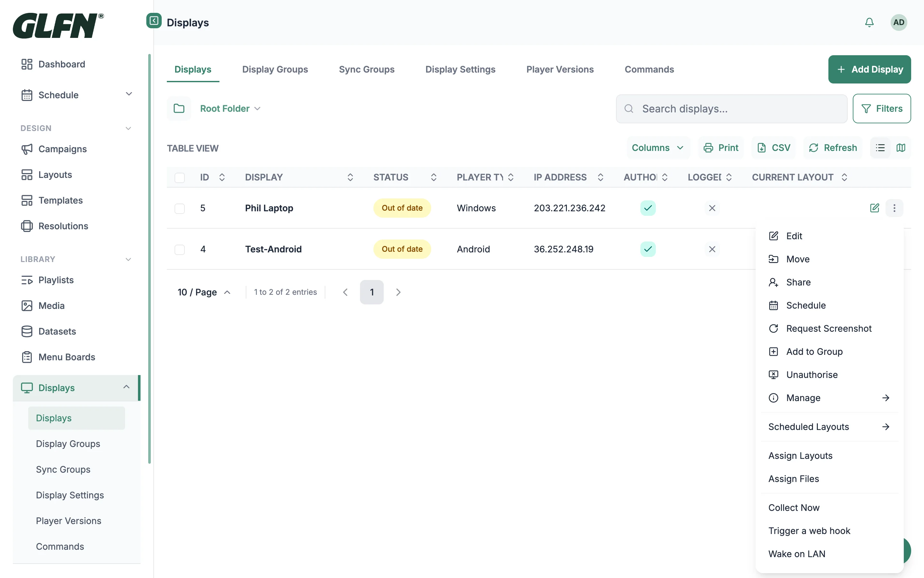Open the Columns dropdown
This screenshot has height=578, width=924.
pyautogui.click(x=658, y=148)
